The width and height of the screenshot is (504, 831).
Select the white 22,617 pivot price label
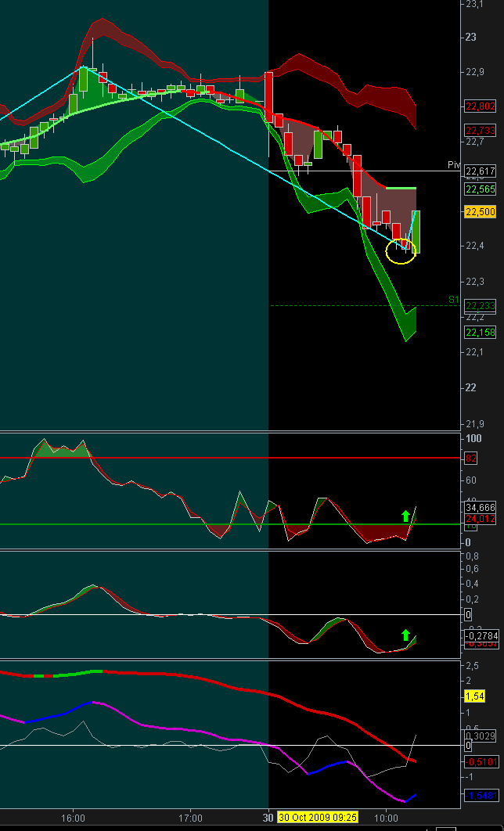click(481, 171)
